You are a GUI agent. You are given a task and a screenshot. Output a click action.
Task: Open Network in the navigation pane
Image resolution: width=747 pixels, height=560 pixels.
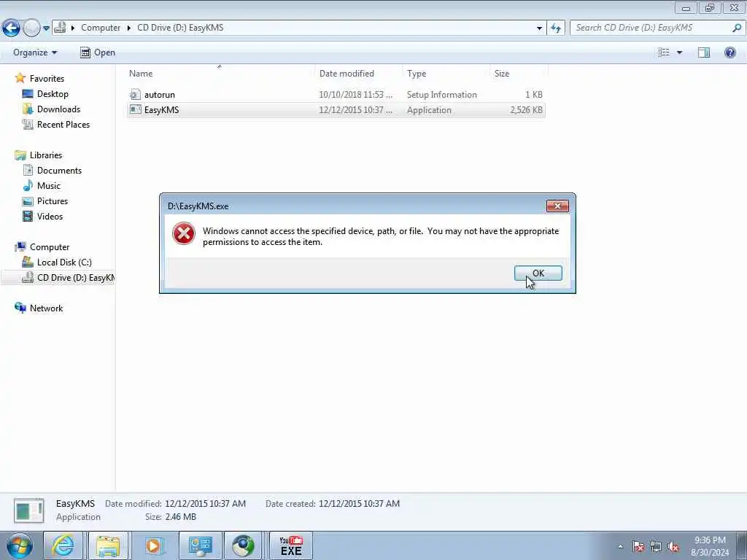coord(46,308)
